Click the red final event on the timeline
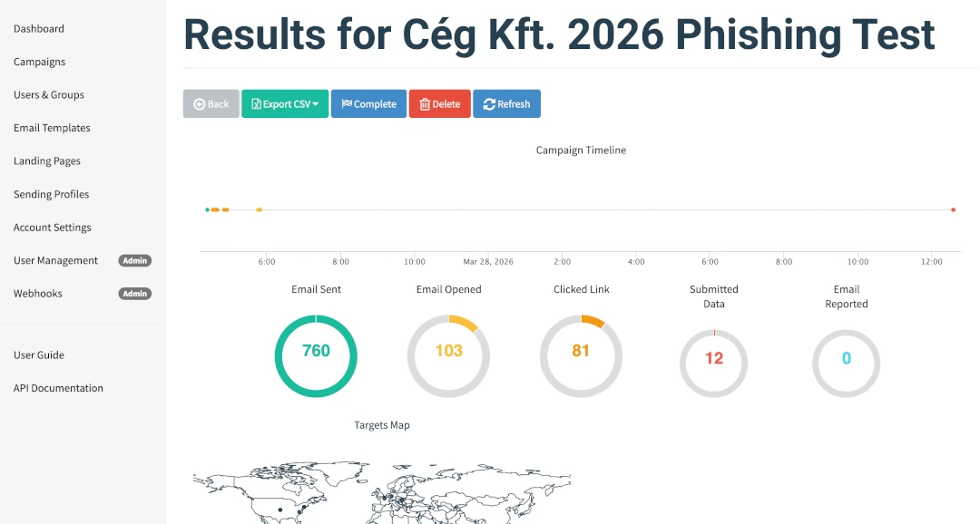Image resolution: width=980 pixels, height=524 pixels. click(x=953, y=209)
